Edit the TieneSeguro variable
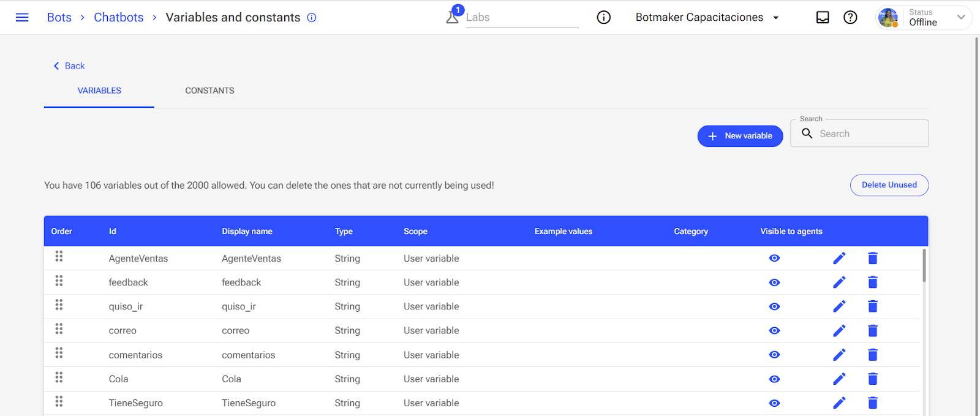 coord(839,403)
